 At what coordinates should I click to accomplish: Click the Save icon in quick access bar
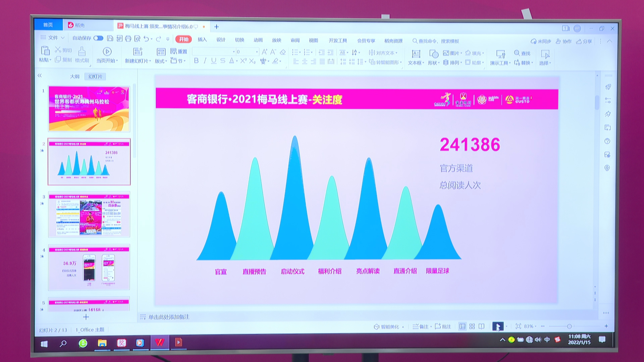pos(110,39)
